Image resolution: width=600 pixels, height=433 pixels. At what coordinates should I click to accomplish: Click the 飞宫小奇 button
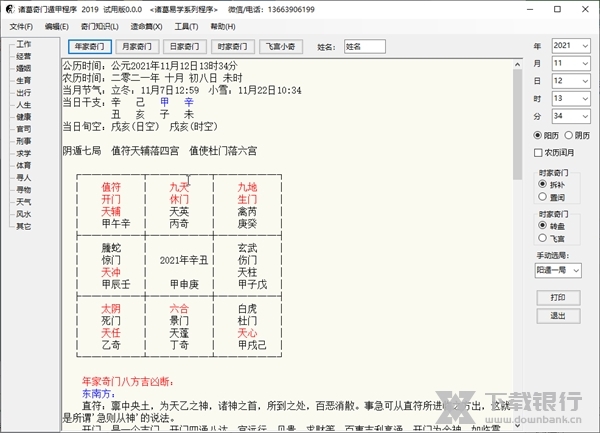pos(281,47)
